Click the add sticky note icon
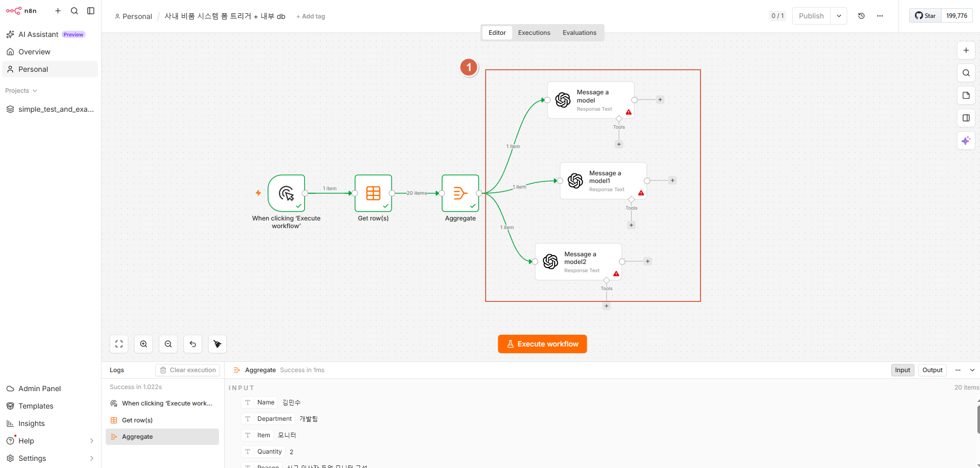980x468 pixels. point(966,95)
